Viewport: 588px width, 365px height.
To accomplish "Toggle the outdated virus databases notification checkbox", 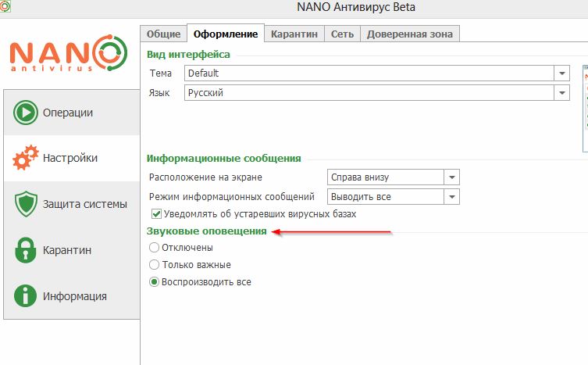I will click(x=155, y=213).
